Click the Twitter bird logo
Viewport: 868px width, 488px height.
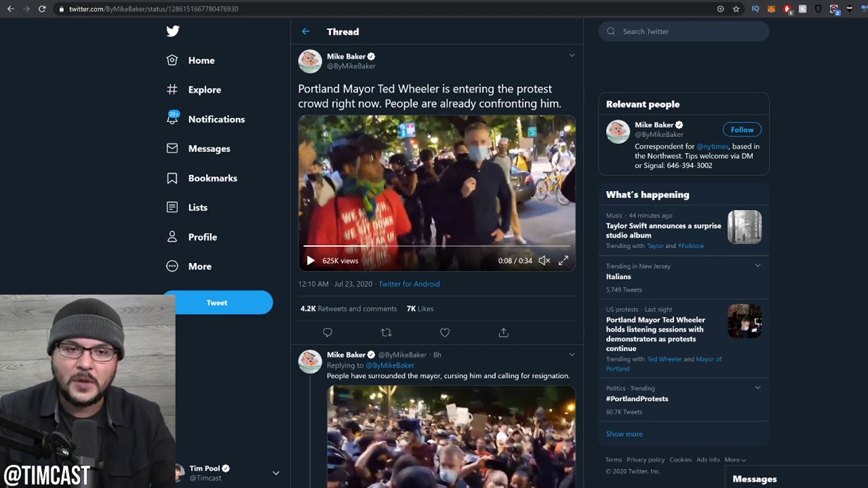tap(173, 31)
